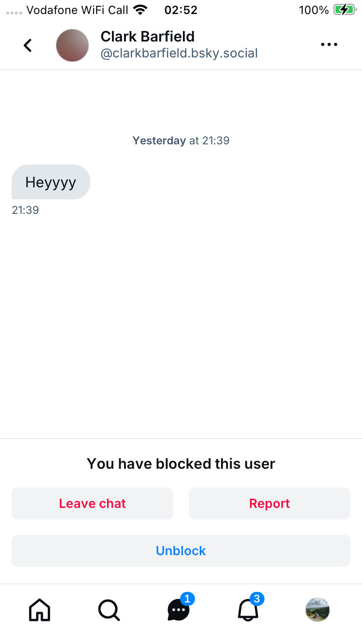The height and width of the screenshot is (644, 362).
Task: Go to the Home feed tab
Action: pos(40,610)
